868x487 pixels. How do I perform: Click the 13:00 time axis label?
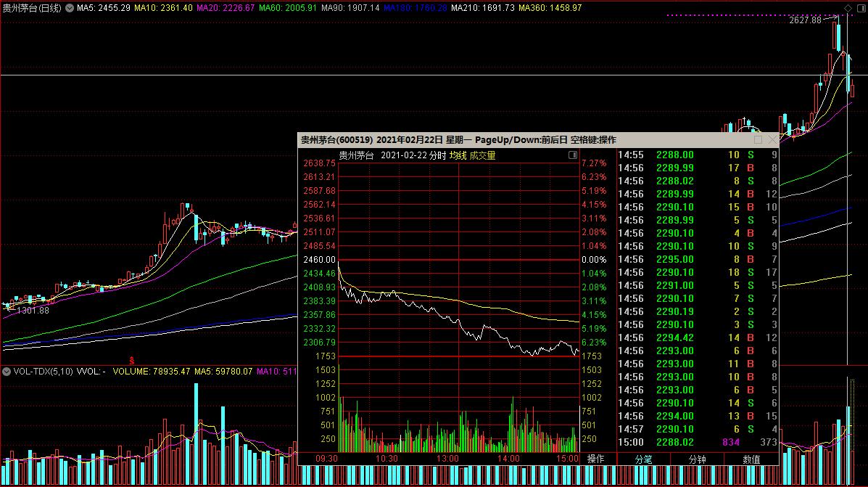447,459
